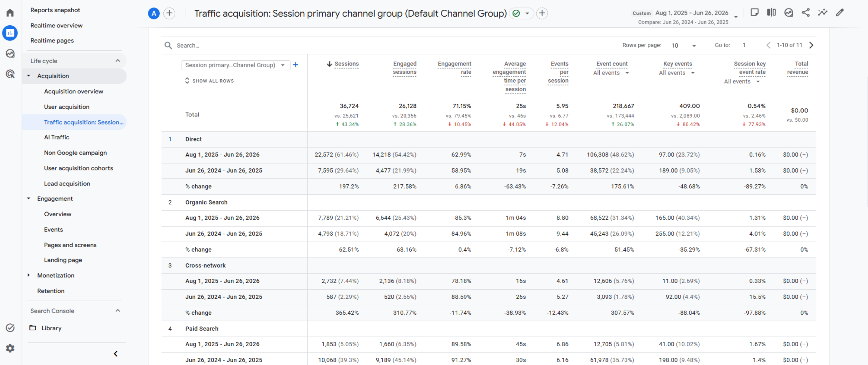This screenshot has height=365, width=868.
Task: Add filter with plus icon beside title
Action: pos(542,14)
